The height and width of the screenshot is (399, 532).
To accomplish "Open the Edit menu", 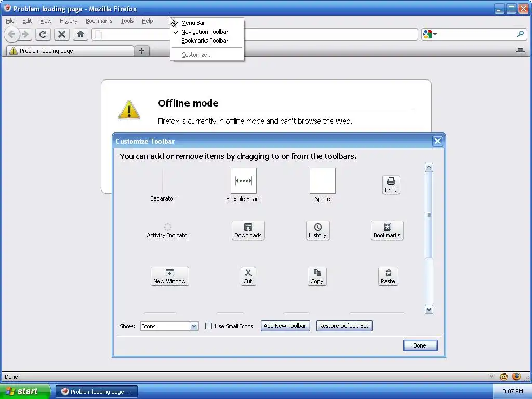I will click(27, 21).
